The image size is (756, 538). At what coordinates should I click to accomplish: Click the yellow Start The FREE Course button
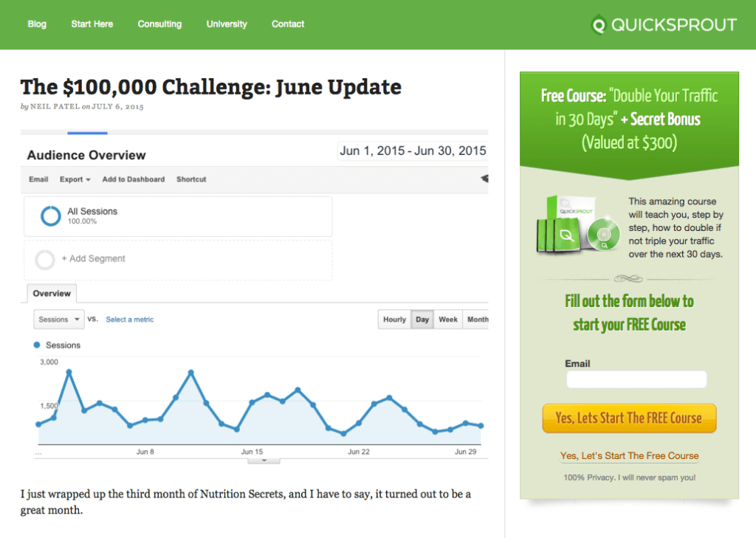[629, 418]
